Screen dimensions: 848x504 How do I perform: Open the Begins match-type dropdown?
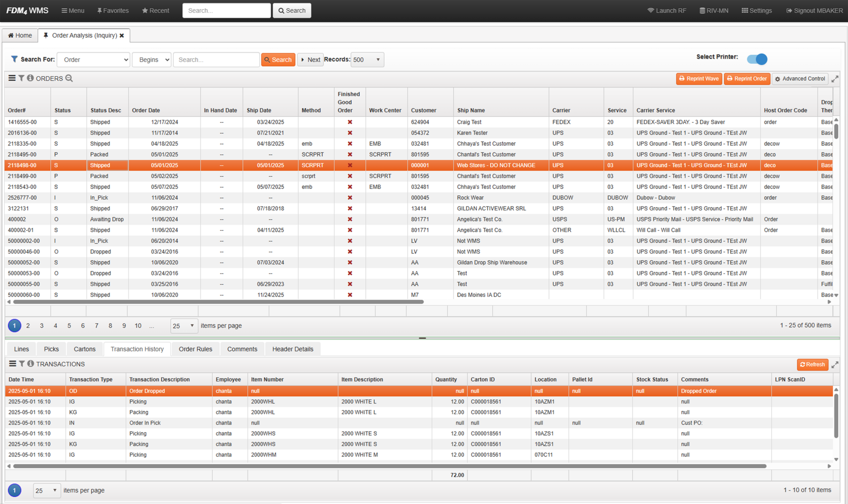[x=151, y=60]
